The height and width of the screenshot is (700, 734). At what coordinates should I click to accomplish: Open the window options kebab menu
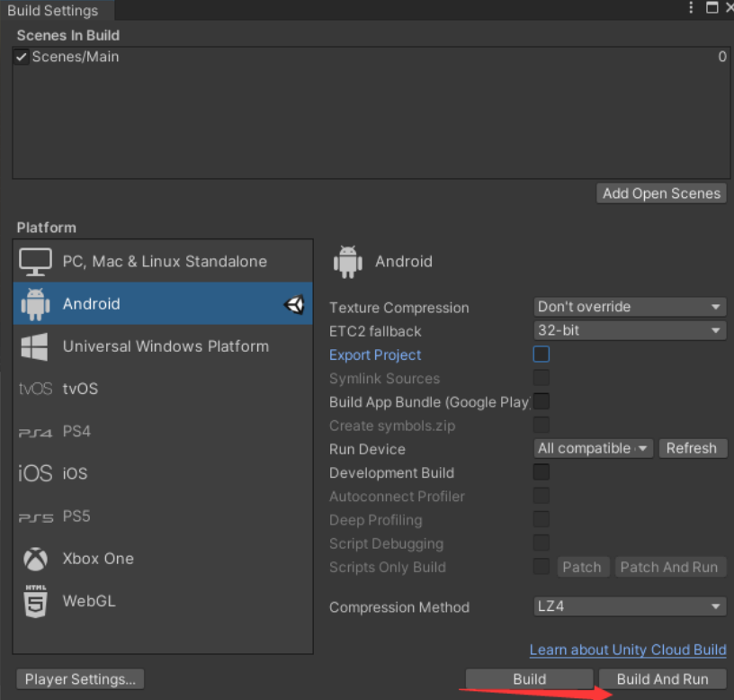[691, 8]
